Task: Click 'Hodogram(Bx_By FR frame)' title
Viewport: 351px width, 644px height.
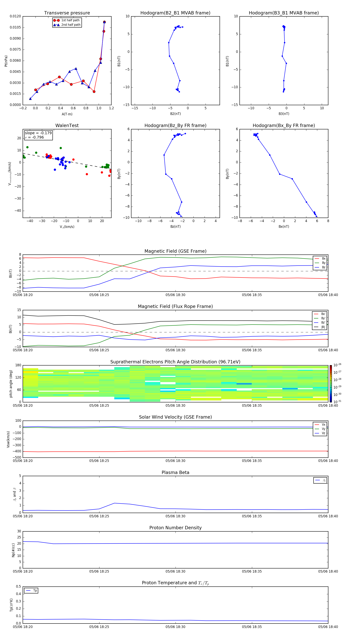Action: (x=284, y=125)
